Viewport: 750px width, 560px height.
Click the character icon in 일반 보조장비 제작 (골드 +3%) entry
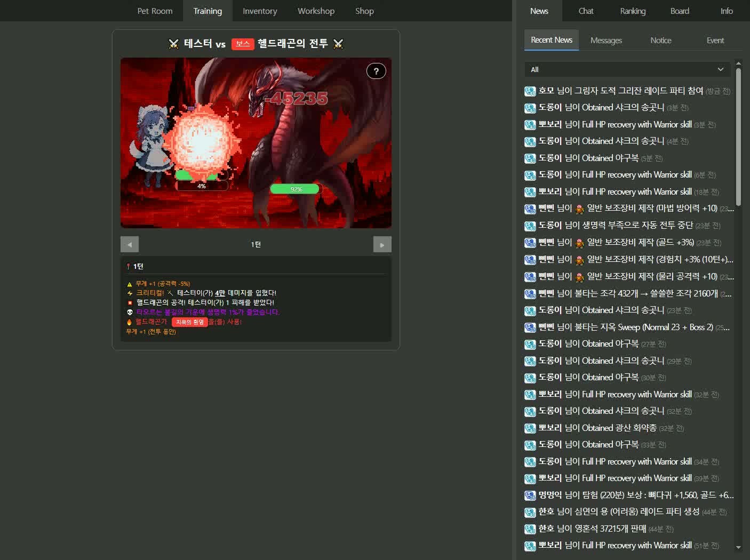(580, 243)
